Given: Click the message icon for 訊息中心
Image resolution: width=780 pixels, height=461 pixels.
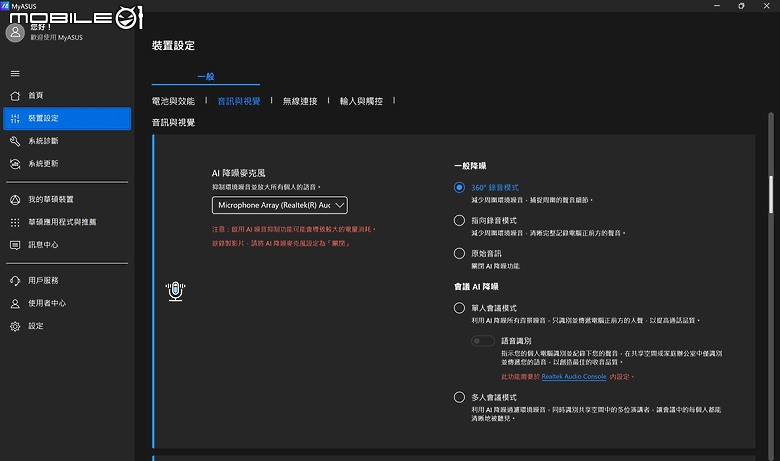Looking at the screenshot, I should click(x=15, y=245).
